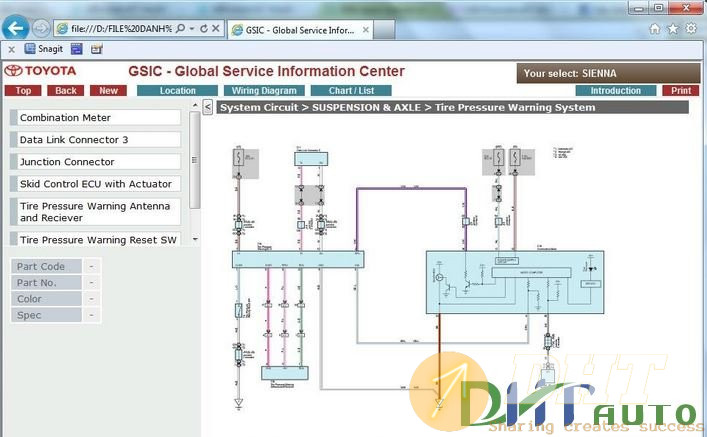This screenshot has height=437, width=707.
Task: Click the tire pressure ECU connector block in diagram
Action: point(298,260)
